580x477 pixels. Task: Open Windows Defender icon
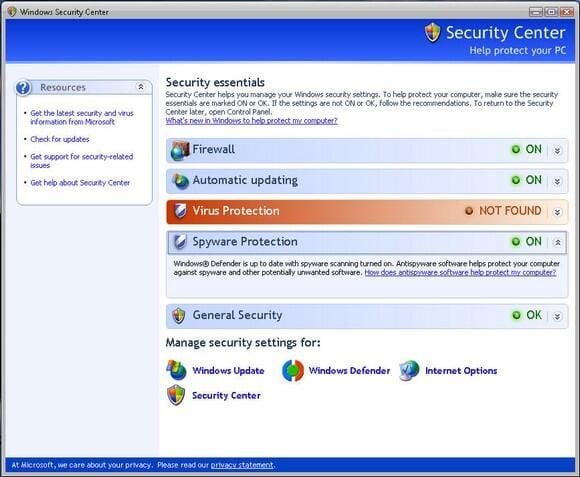click(x=293, y=371)
